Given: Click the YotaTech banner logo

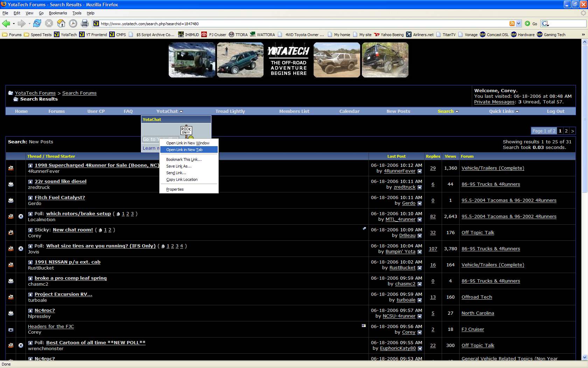Looking at the screenshot, I should coord(288,60).
